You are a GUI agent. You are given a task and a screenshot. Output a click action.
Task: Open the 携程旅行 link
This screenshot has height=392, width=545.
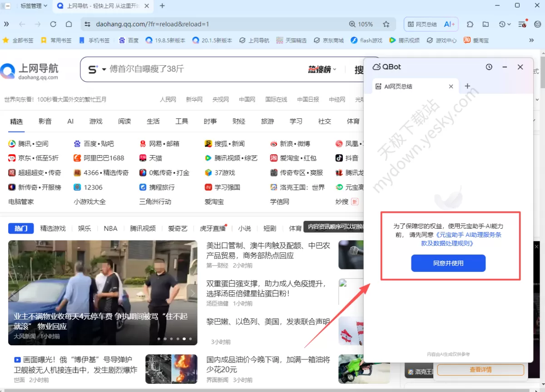click(157, 187)
